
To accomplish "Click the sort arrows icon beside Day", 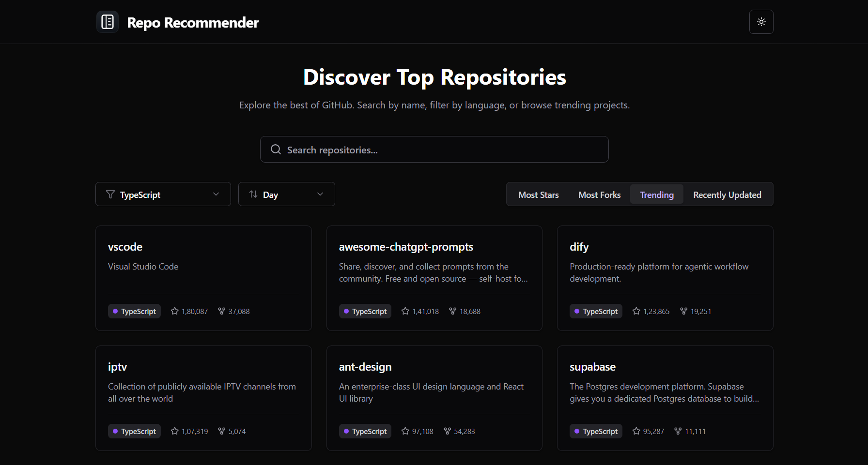I will click(253, 194).
